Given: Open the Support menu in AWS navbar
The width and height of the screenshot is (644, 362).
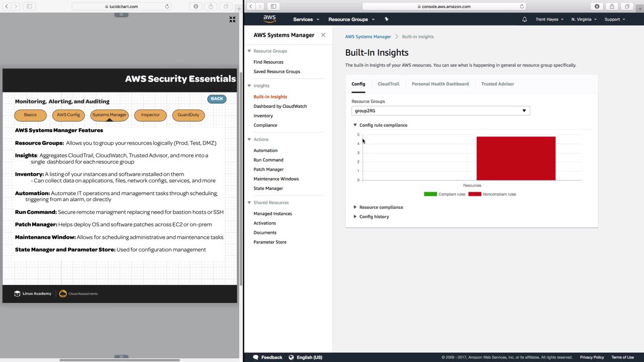Looking at the screenshot, I should click(614, 19).
